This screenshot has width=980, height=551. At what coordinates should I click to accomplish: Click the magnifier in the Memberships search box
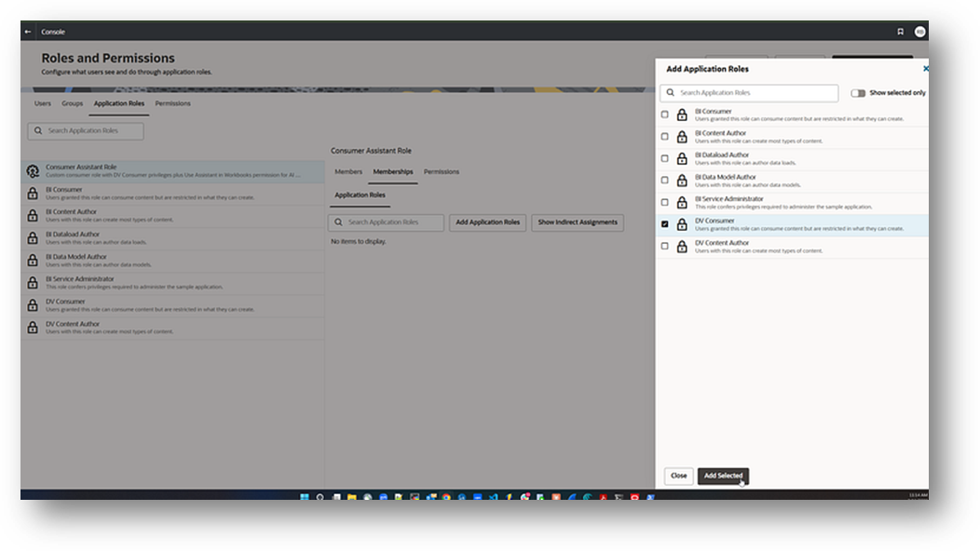coord(338,222)
